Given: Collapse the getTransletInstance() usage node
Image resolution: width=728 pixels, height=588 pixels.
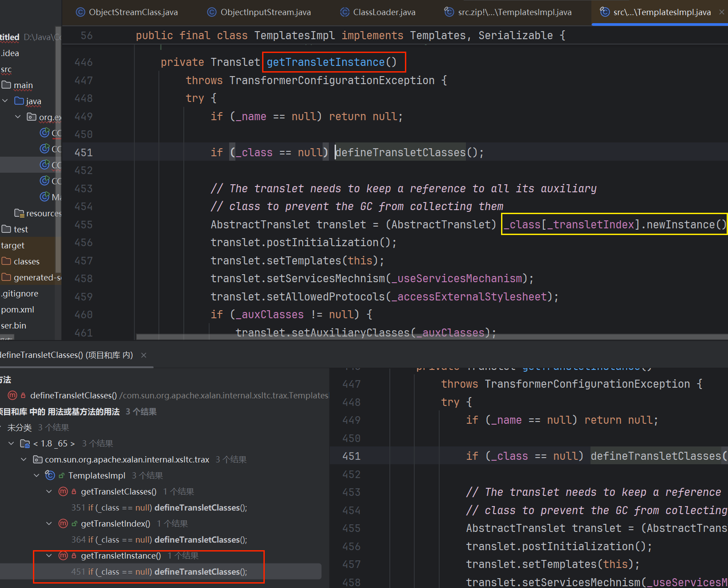Looking at the screenshot, I should tap(49, 556).
